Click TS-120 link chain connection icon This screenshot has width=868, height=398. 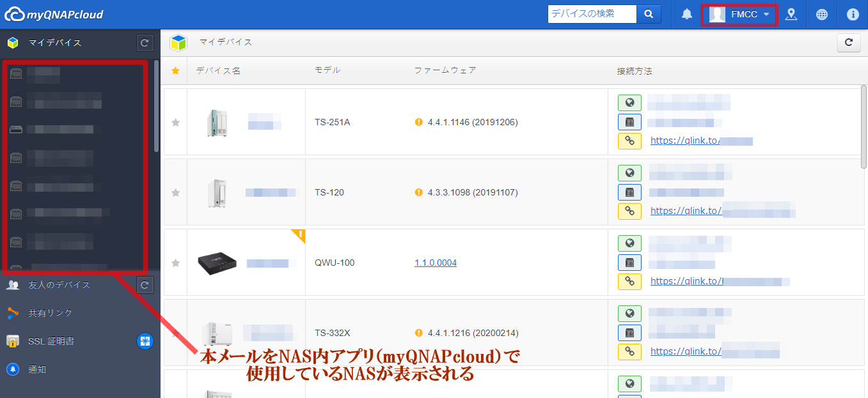coord(629,211)
